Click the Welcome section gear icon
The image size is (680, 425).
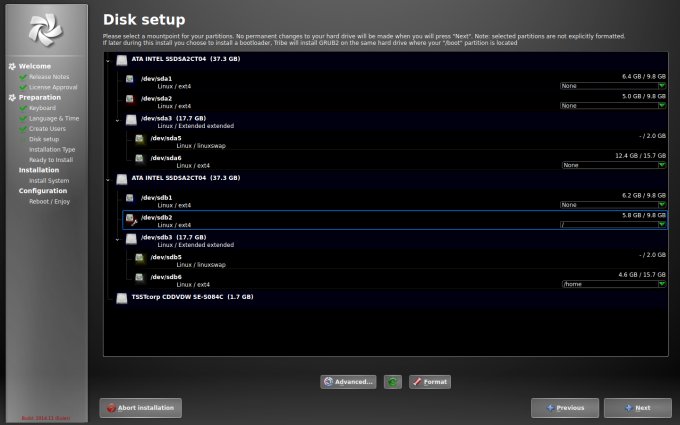pyautogui.click(x=12, y=66)
